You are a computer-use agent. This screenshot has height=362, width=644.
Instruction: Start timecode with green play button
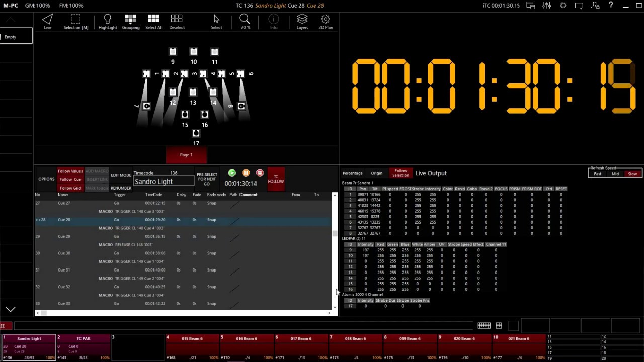tap(232, 173)
